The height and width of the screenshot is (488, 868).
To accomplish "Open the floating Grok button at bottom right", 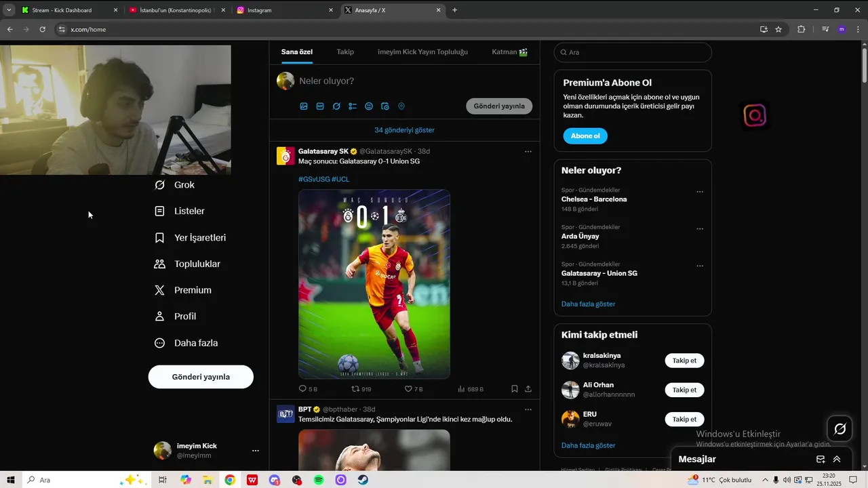I will tap(840, 428).
